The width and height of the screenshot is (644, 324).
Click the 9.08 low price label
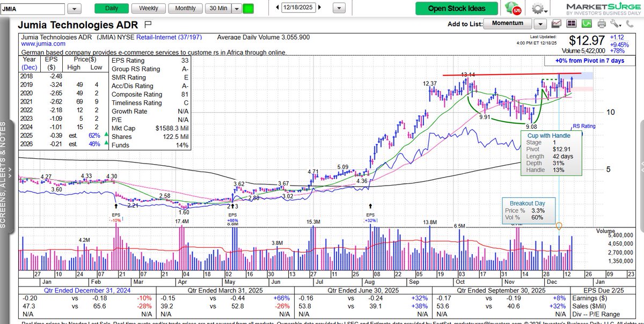coord(531,127)
